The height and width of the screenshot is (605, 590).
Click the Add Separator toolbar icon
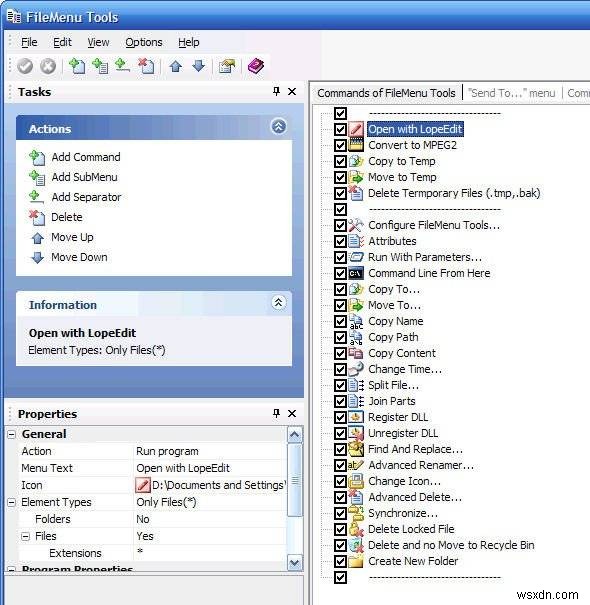point(122,66)
